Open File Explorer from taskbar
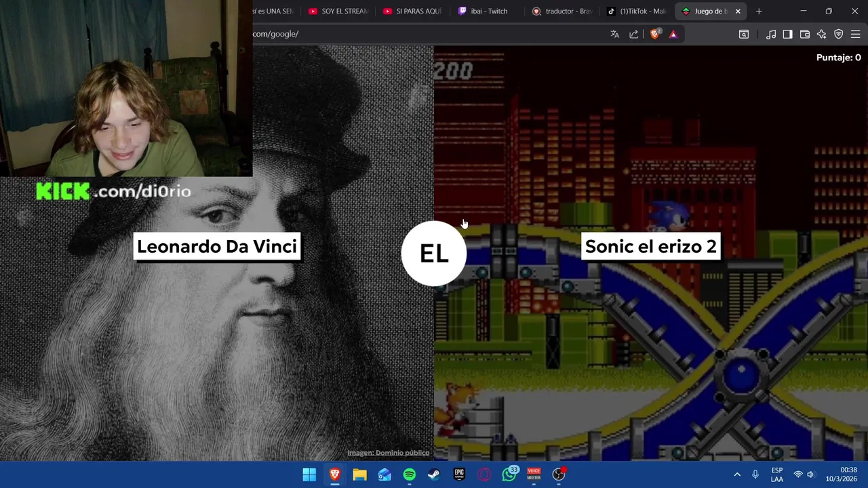The image size is (868, 488). [x=359, y=474]
